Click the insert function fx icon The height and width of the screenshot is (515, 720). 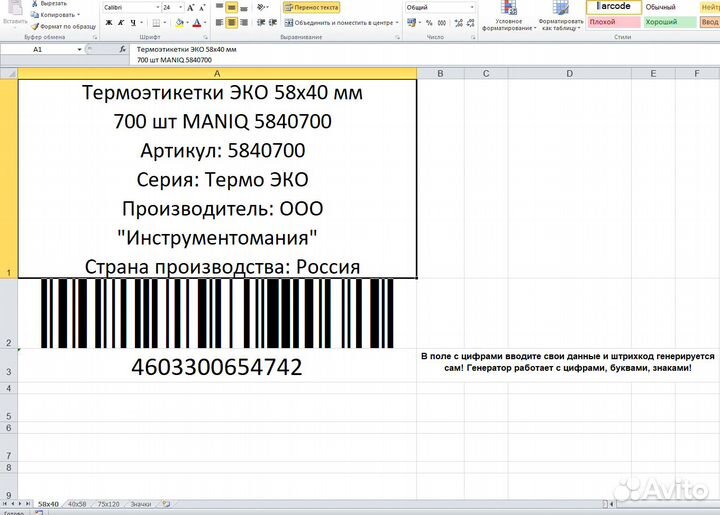coord(123,49)
